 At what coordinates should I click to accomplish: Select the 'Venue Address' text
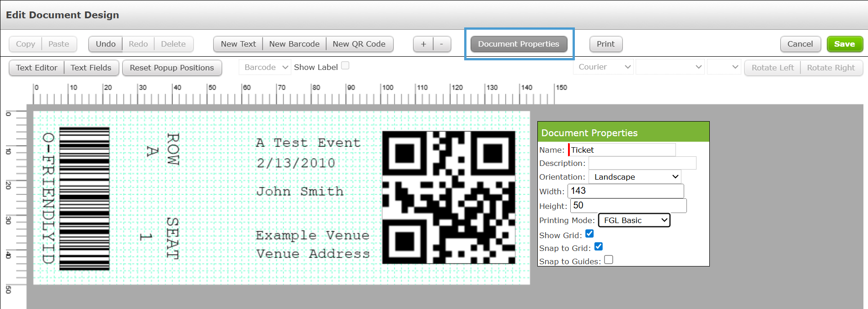pyautogui.click(x=313, y=254)
